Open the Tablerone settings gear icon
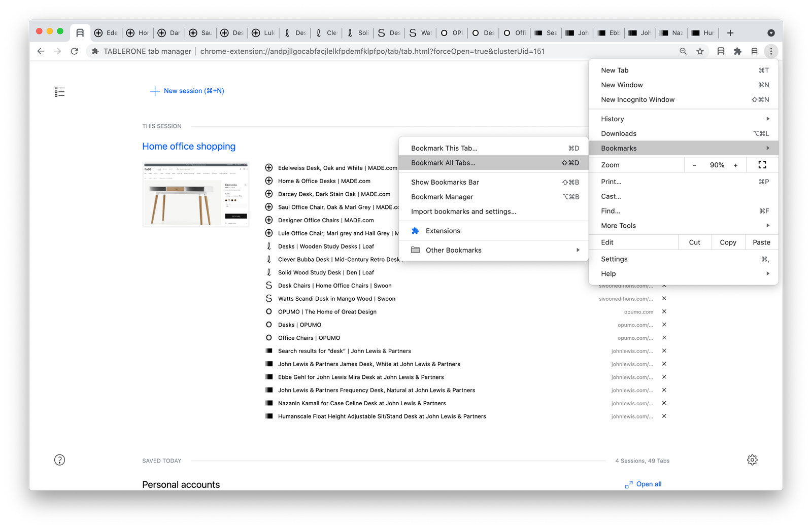812x529 pixels. 752,460
